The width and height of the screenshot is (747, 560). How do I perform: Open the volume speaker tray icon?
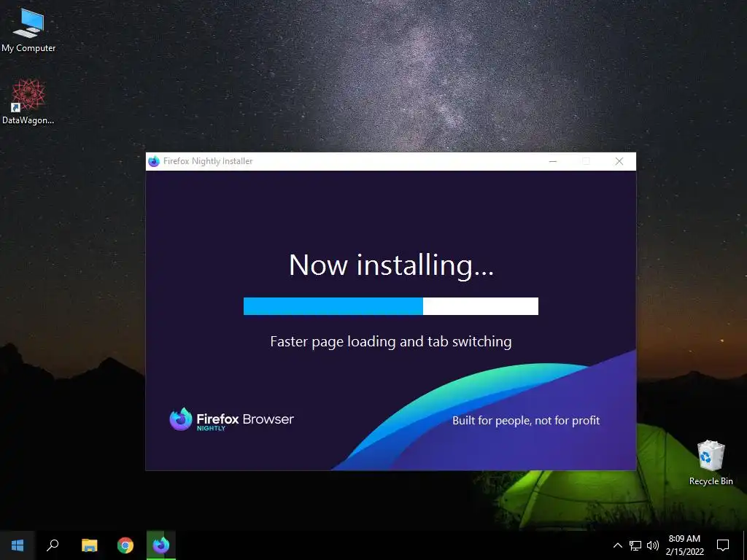pos(653,545)
